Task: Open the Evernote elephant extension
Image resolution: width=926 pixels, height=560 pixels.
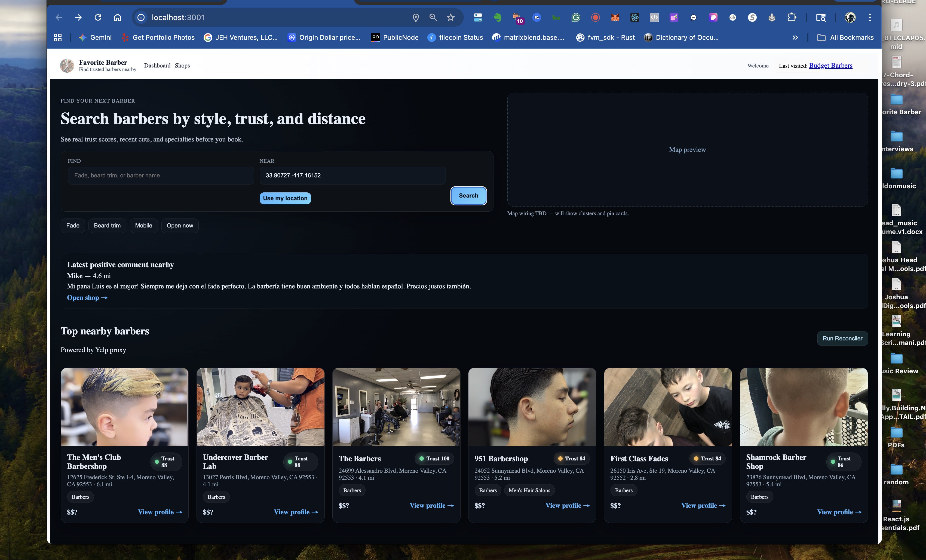Action: 498,17
